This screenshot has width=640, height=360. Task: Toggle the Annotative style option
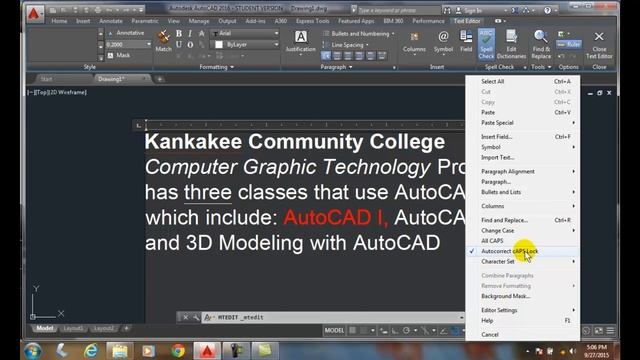(x=127, y=33)
